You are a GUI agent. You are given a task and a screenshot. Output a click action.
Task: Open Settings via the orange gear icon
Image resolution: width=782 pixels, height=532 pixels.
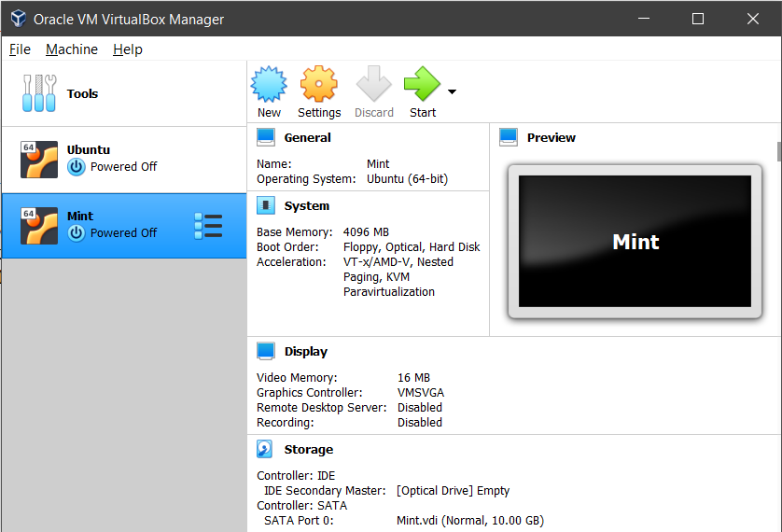319,84
